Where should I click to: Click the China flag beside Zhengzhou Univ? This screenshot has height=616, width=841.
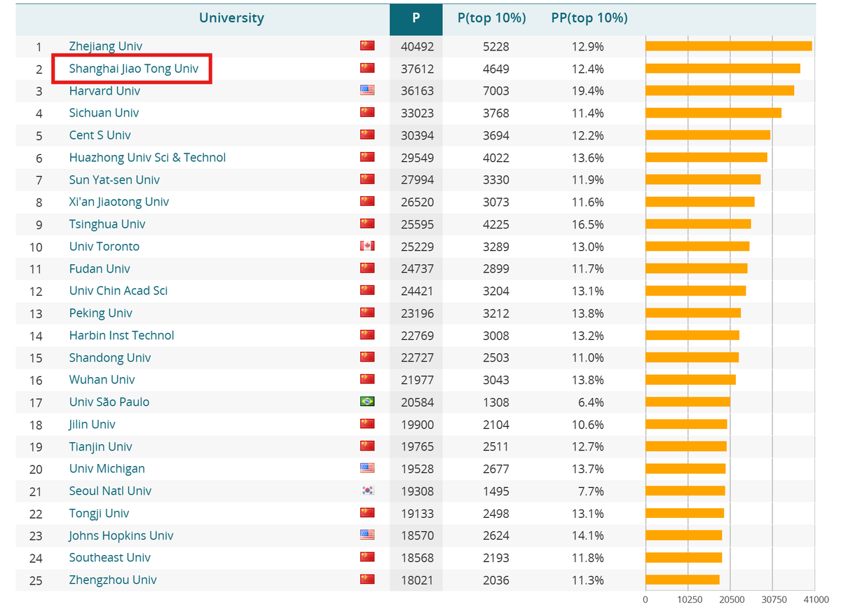click(x=367, y=580)
